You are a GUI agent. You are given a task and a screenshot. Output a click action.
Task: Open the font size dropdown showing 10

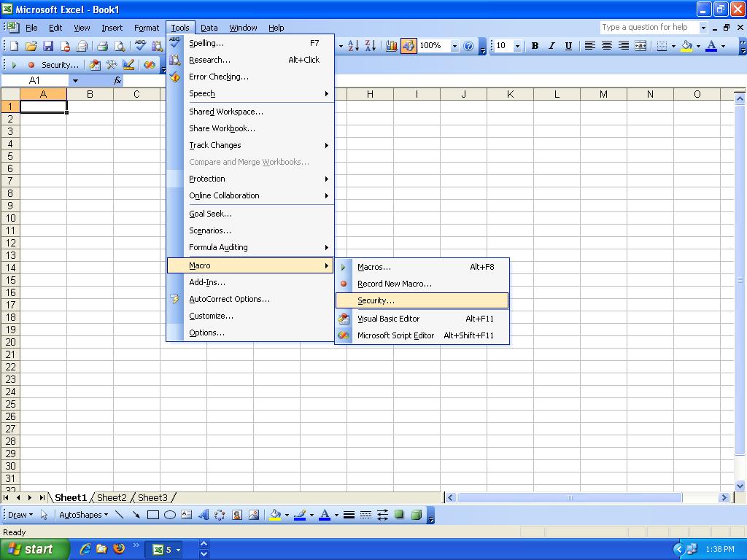coord(517,46)
